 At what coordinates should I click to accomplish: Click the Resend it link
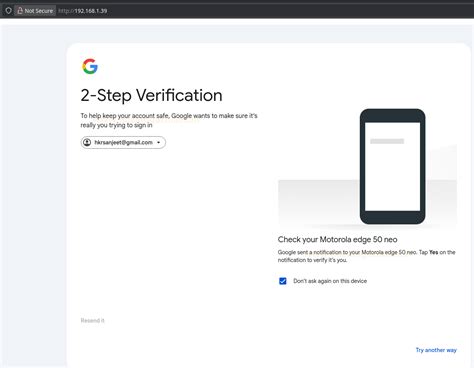[92, 320]
